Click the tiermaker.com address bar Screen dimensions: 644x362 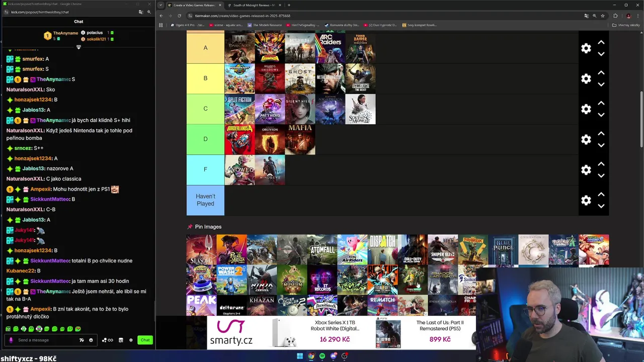tap(382, 16)
